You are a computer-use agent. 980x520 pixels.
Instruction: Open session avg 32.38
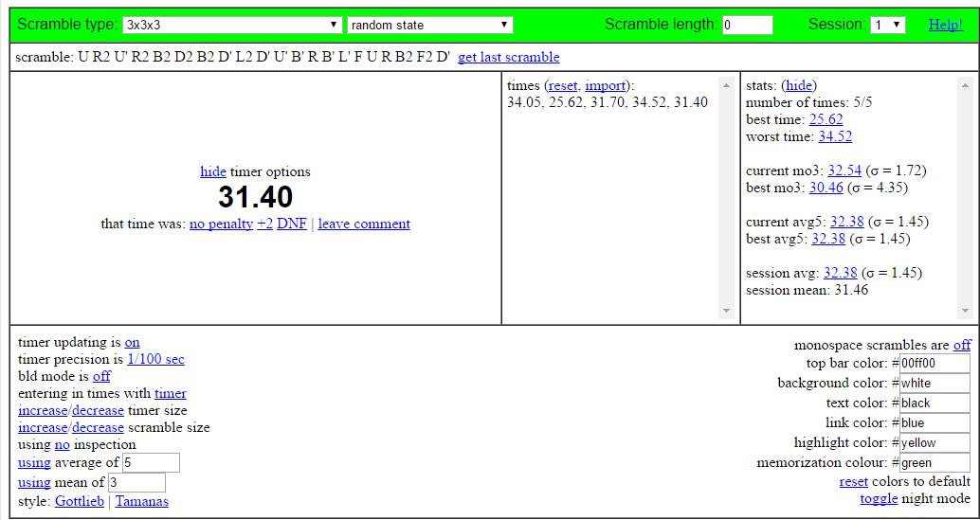click(x=841, y=273)
